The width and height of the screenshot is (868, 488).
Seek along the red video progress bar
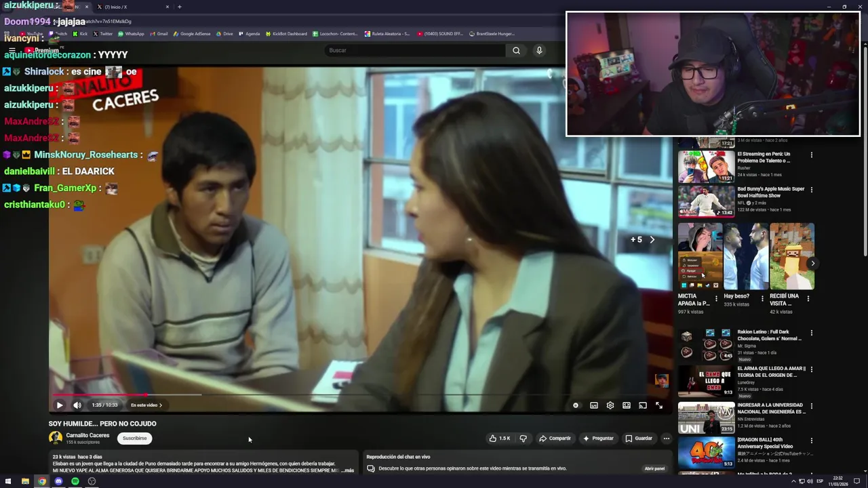click(99, 394)
